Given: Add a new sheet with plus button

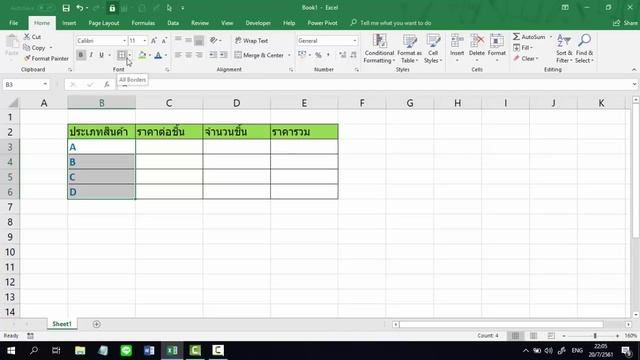Looking at the screenshot, I should pos(96,324).
